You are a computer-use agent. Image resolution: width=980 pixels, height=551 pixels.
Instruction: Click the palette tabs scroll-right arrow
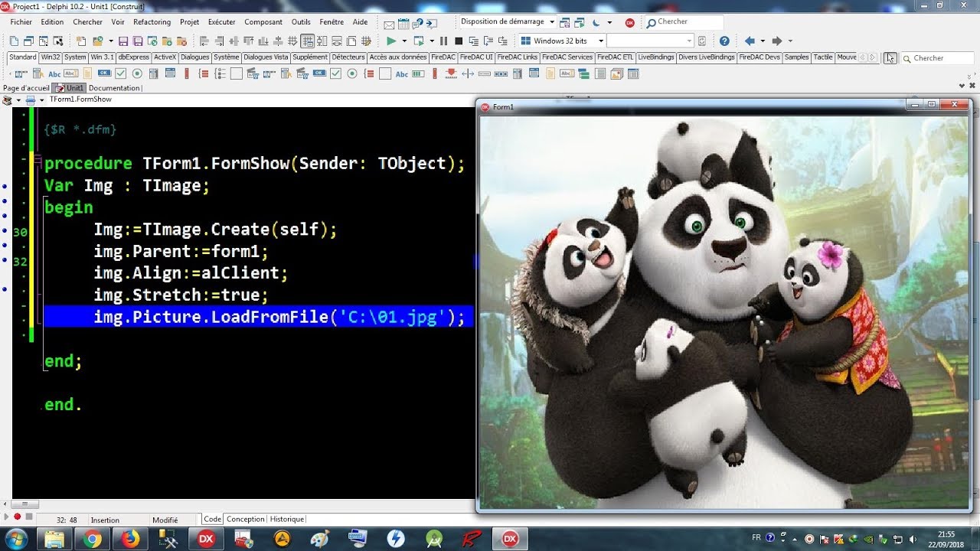tap(872, 57)
